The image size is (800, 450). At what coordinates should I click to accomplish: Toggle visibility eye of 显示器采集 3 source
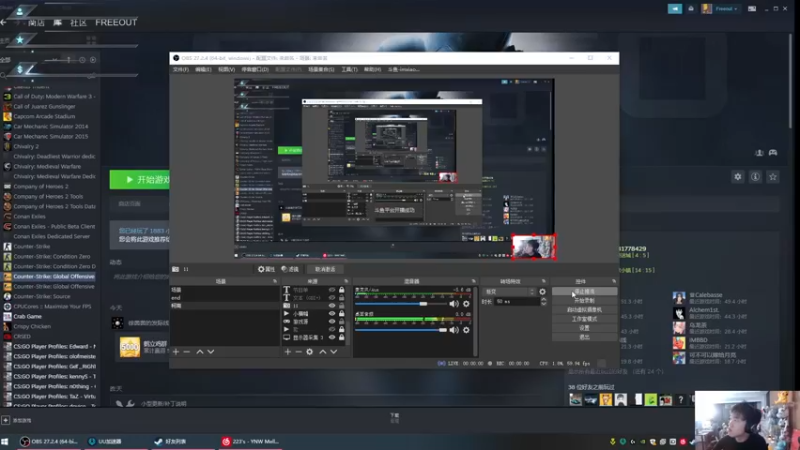coord(332,337)
